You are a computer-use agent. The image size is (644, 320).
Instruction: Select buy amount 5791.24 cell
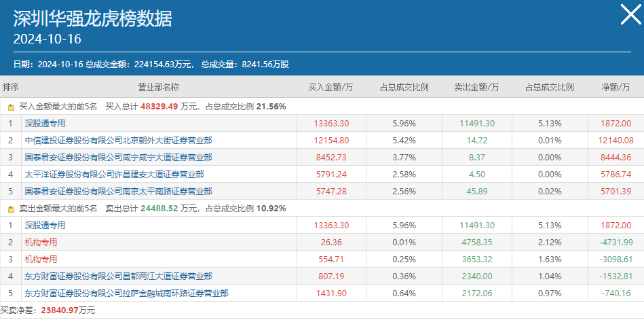(x=331, y=175)
